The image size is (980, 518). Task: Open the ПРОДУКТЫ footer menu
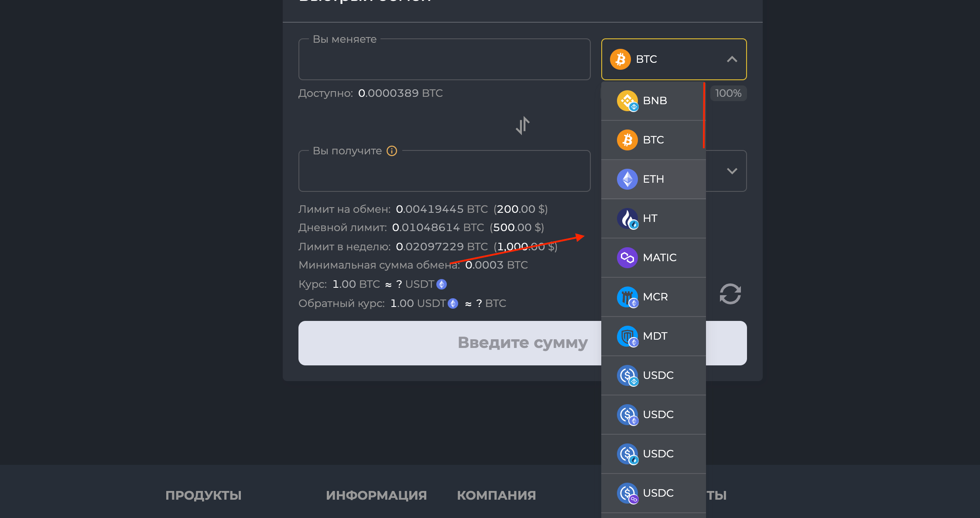coord(203,495)
